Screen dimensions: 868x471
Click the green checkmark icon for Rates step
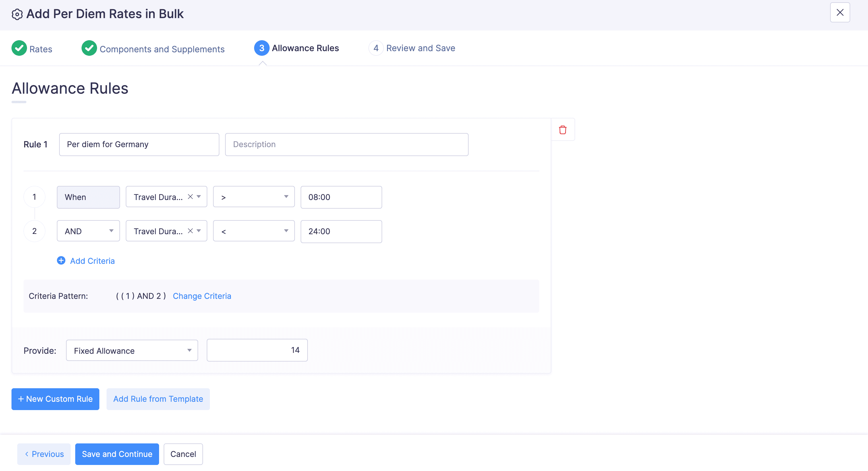(19, 48)
